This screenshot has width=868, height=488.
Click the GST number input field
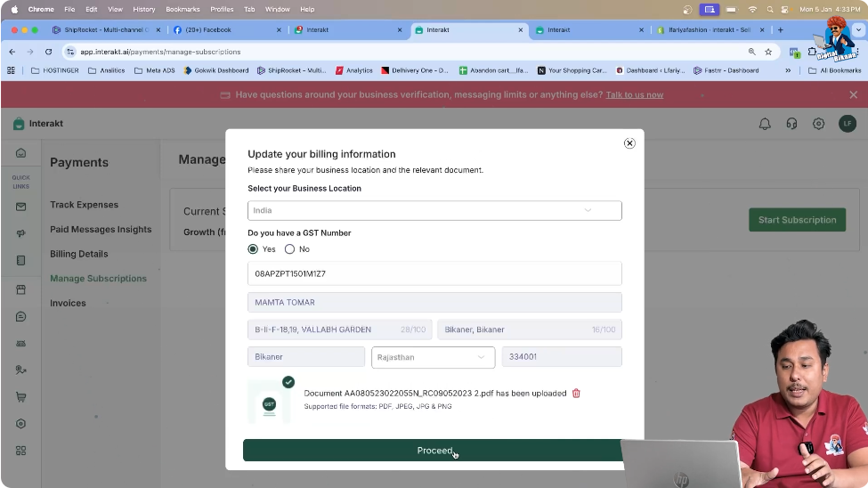tap(434, 273)
